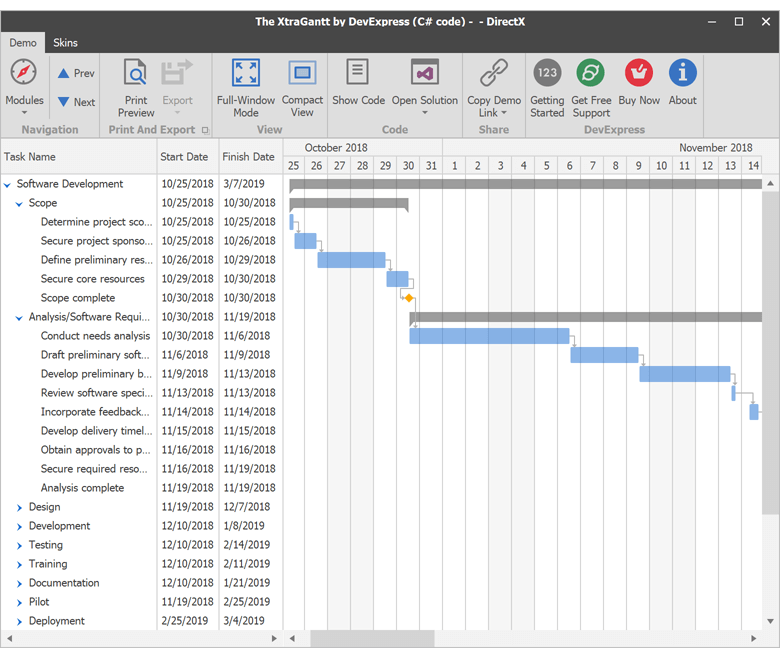Click the chart vertical scrollbar down arrow
Viewport: 780px width, 658px height.
[770, 621]
